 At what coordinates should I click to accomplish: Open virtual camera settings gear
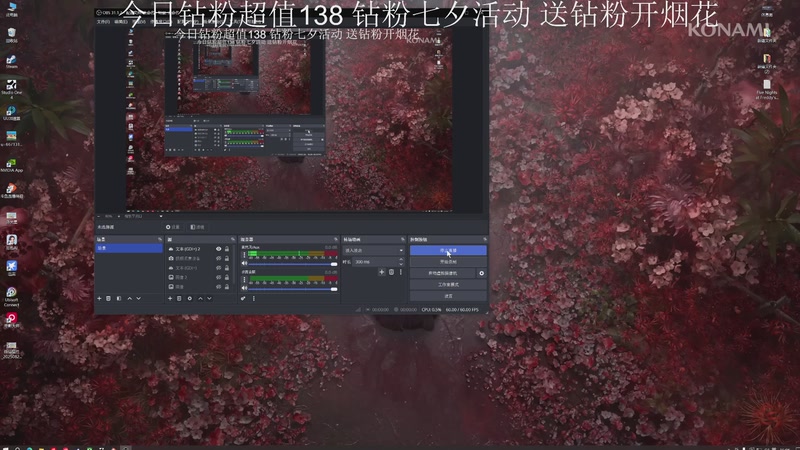click(481, 273)
